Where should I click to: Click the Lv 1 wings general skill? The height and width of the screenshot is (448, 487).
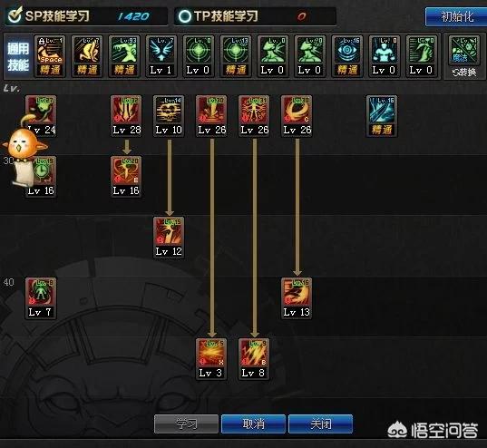161,56
